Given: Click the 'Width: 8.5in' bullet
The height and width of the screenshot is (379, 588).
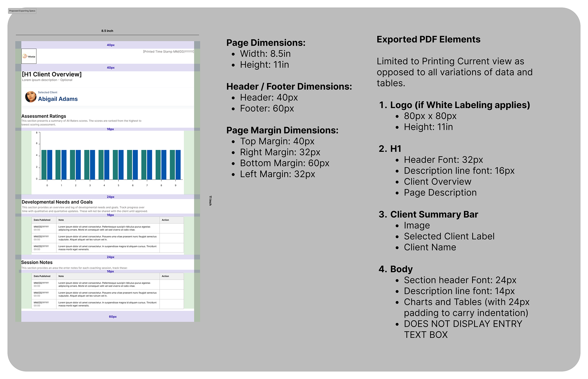Looking at the screenshot, I should 265,54.
